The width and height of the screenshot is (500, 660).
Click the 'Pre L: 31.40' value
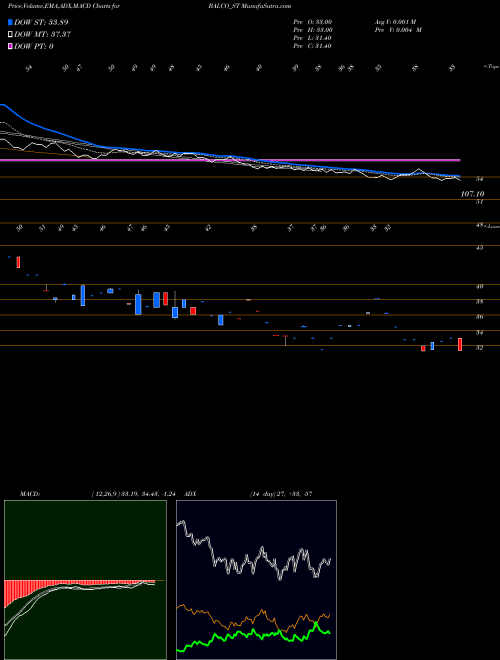(x=313, y=38)
